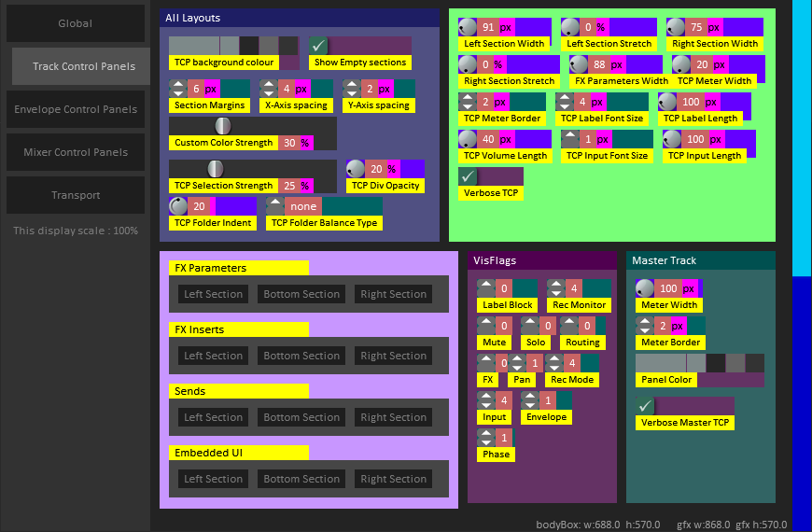Click Sends Bottom Section button

(x=301, y=417)
